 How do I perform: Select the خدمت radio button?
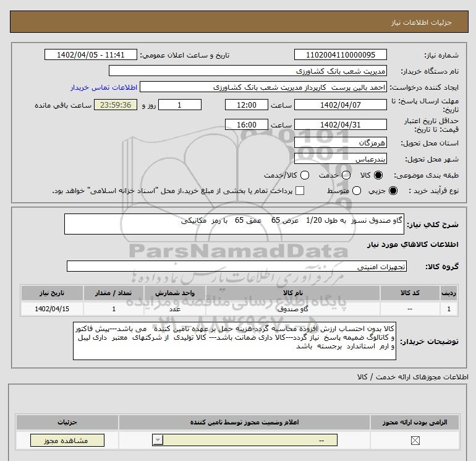click(346, 175)
